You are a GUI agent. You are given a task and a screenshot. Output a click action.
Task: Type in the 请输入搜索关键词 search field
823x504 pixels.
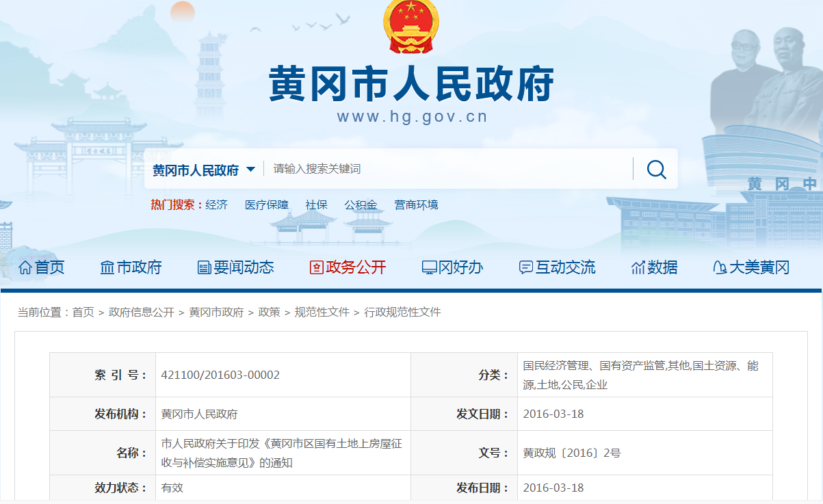pos(445,169)
